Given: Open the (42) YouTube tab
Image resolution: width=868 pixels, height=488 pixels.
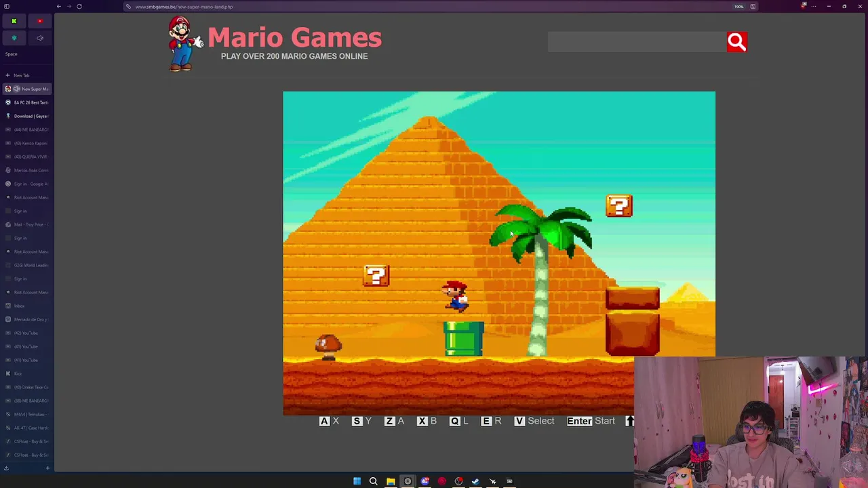Looking at the screenshot, I should click(x=27, y=333).
